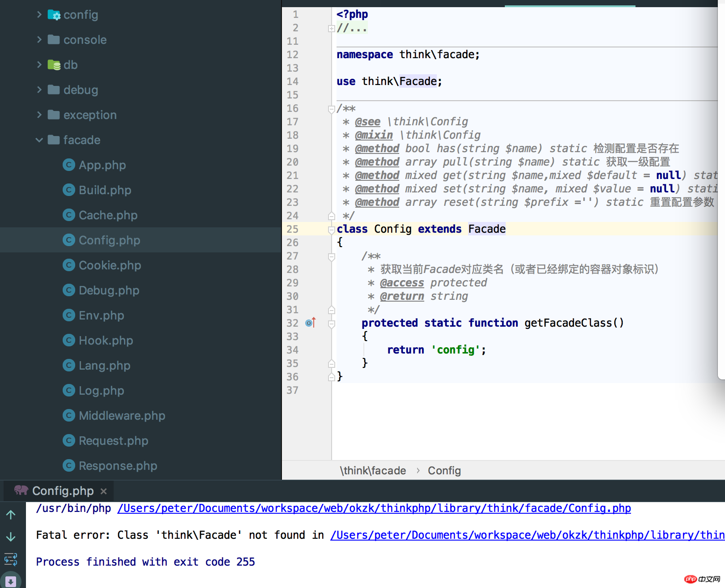Click the Request.php class icon

click(68, 441)
